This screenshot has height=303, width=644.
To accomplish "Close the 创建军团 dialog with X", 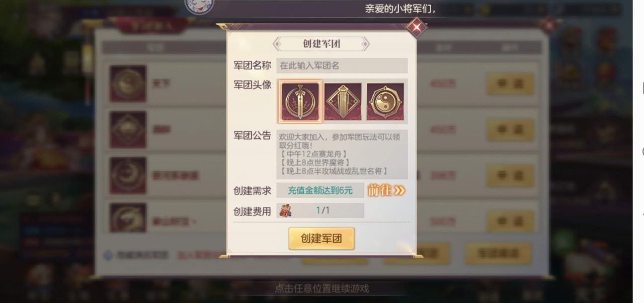I will point(416,27).
